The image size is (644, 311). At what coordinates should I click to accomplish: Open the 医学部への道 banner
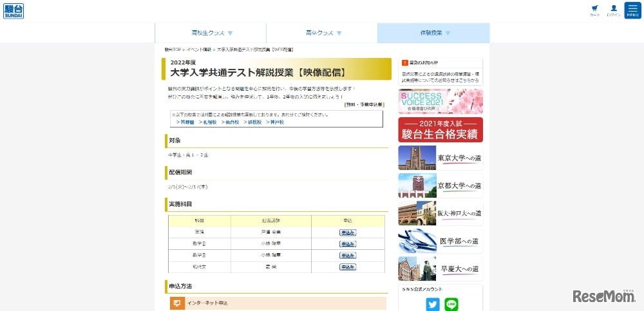tap(440, 241)
